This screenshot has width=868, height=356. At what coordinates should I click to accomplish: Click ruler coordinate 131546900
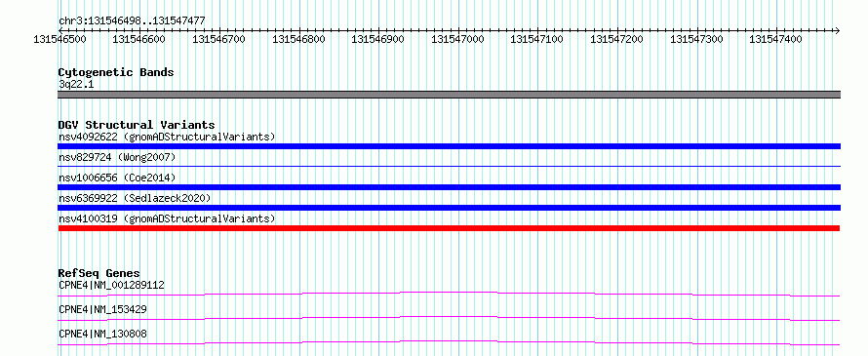pos(378,39)
